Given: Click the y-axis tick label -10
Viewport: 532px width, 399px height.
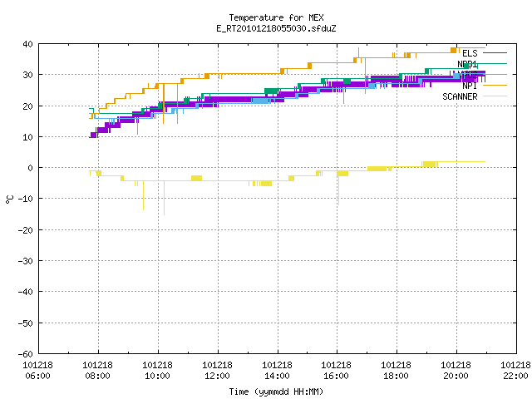Looking at the screenshot, I should click(26, 199).
